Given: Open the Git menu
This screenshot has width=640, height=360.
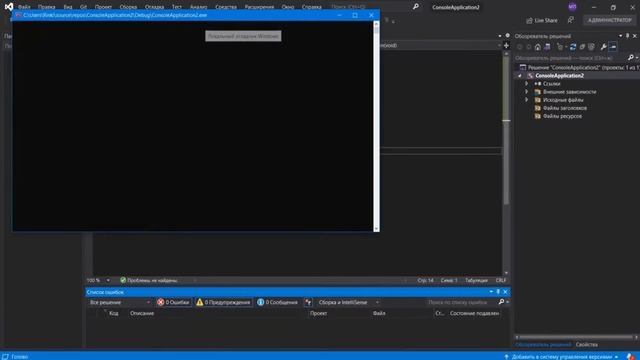Looking at the screenshot, I should point(83,7).
